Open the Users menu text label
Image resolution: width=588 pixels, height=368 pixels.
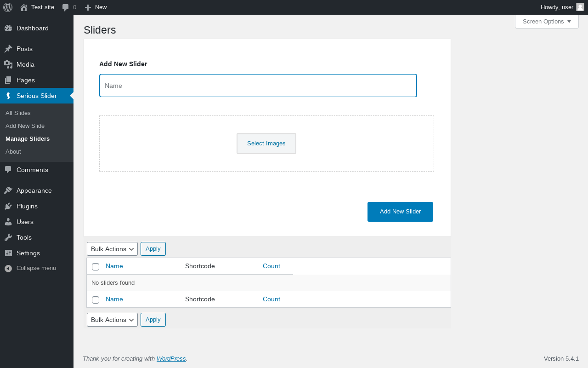coord(25,222)
